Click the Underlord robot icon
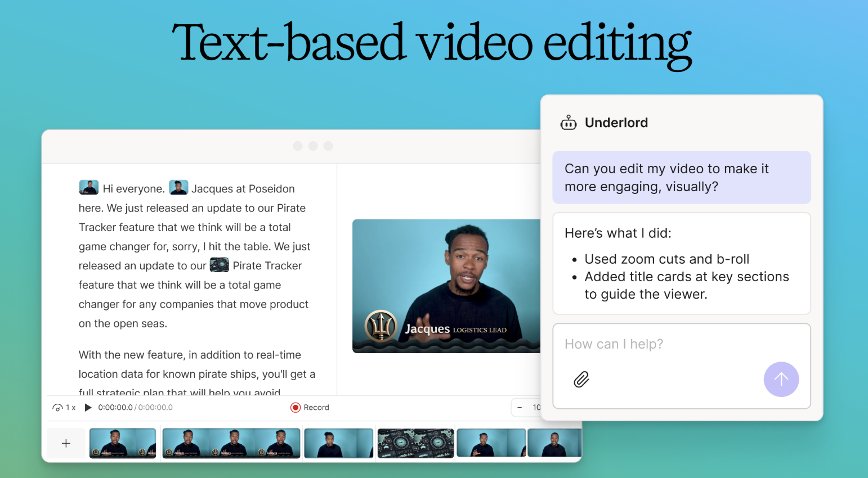The width and height of the screenshot is (868, 478). click(568, 123)
